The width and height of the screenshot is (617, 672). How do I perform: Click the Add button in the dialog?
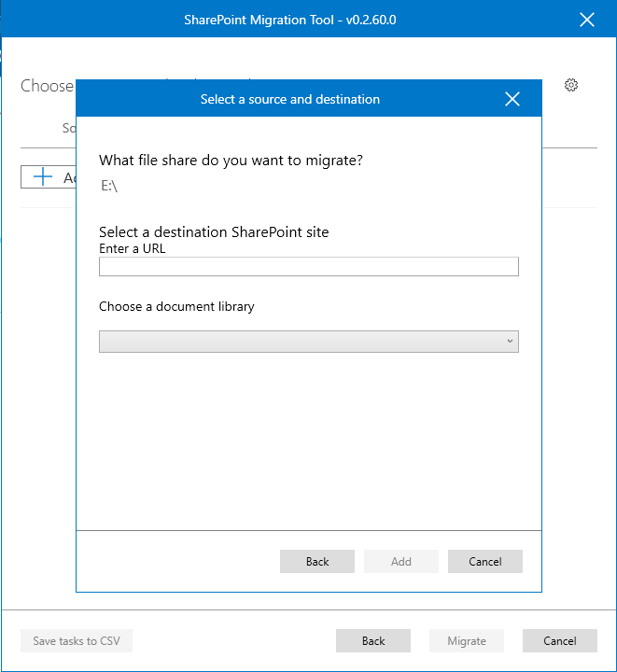click(x=401, y=562)
